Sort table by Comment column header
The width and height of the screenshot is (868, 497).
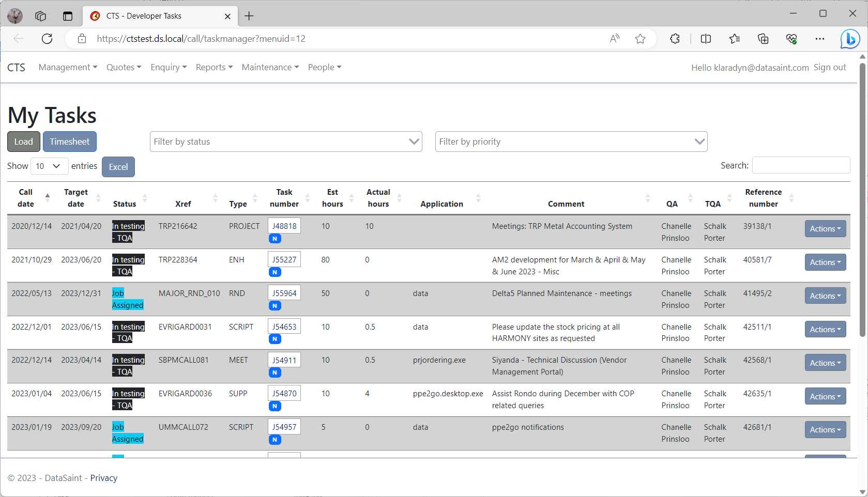tap(571, 198)
